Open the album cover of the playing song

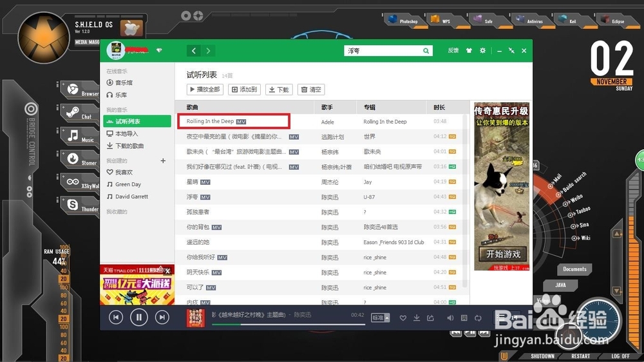click(x=196, y=318)
